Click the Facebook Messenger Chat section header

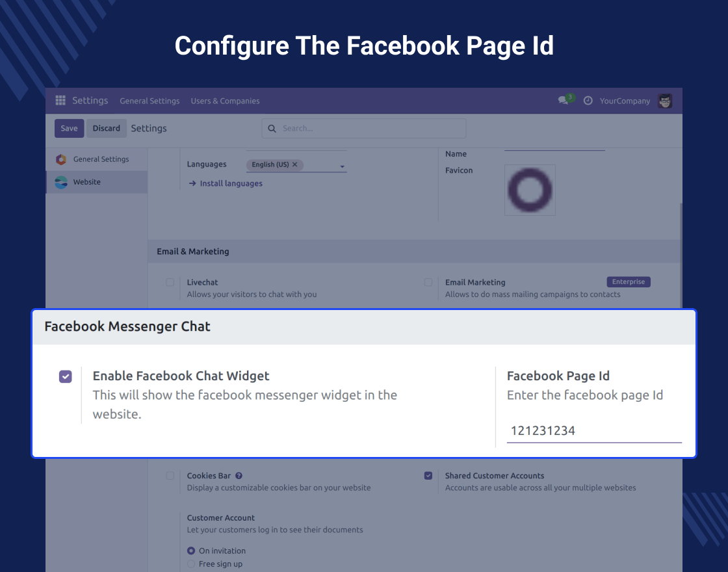coord(364,327)
